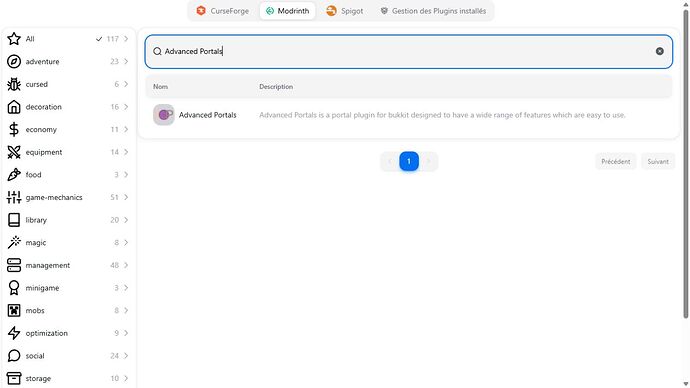Screen dimensions: 690x388
Task: Expand the library category chevron
Action: pos(126,220)
